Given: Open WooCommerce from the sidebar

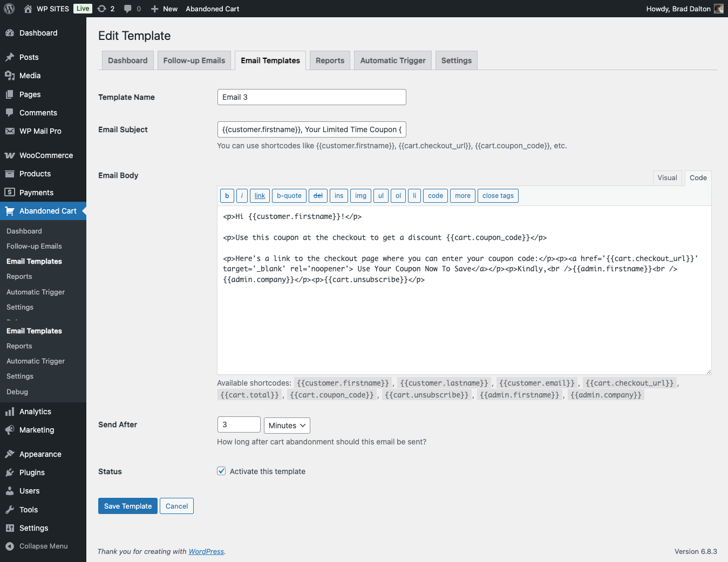Looking at the screenshot, I should pos(46,155).
